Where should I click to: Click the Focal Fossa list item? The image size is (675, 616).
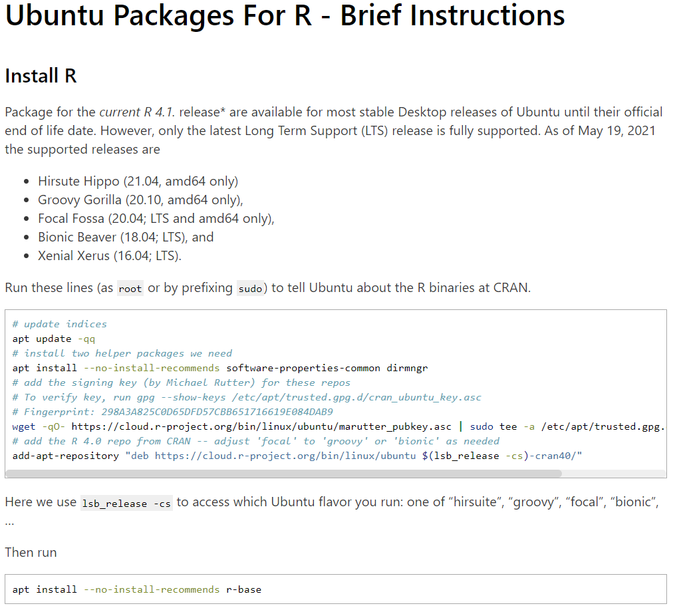[156, 218]
